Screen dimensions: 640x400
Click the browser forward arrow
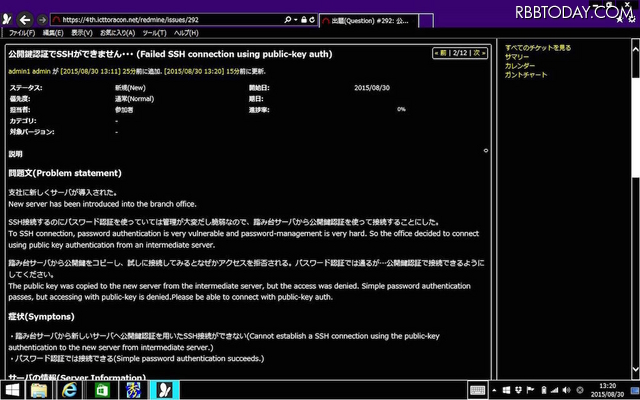pos(42,20)
